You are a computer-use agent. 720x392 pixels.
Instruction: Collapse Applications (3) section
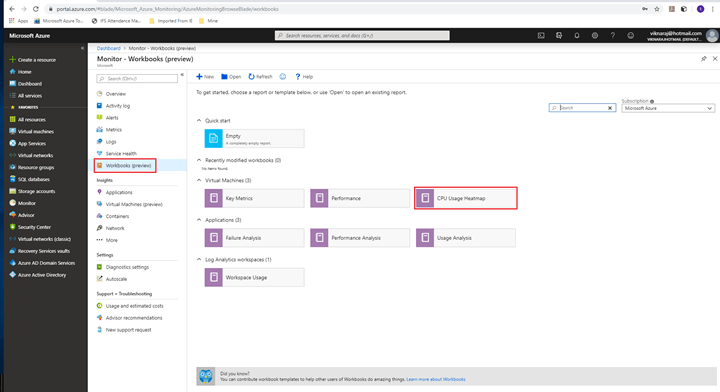pyautogui.click(x=199, y=220)
